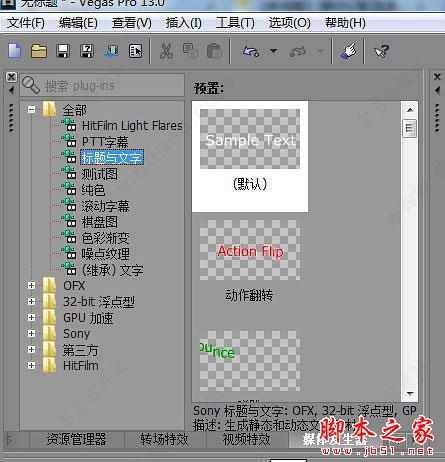
Task: Click the interactive tutorials hand icon
Action: (348, 52)
